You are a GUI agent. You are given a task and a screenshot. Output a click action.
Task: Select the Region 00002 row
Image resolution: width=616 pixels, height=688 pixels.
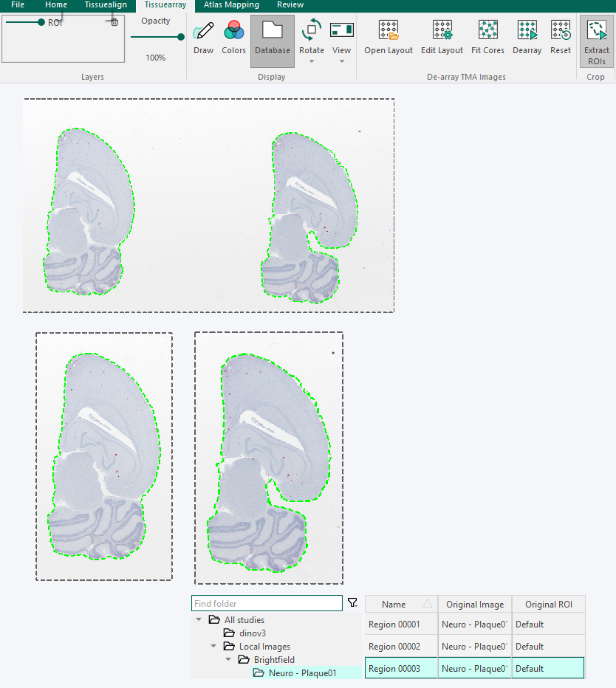click(x=475, y=647)
